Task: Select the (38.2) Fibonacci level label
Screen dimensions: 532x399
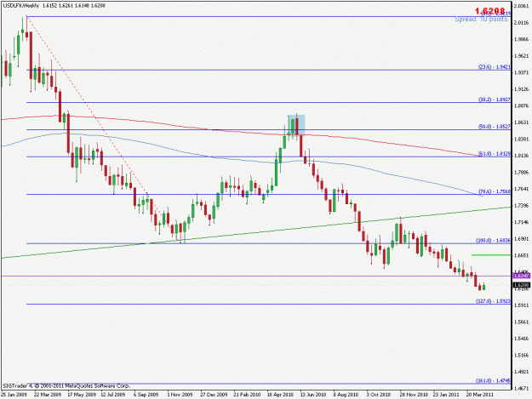Action: tap(495, 100)
